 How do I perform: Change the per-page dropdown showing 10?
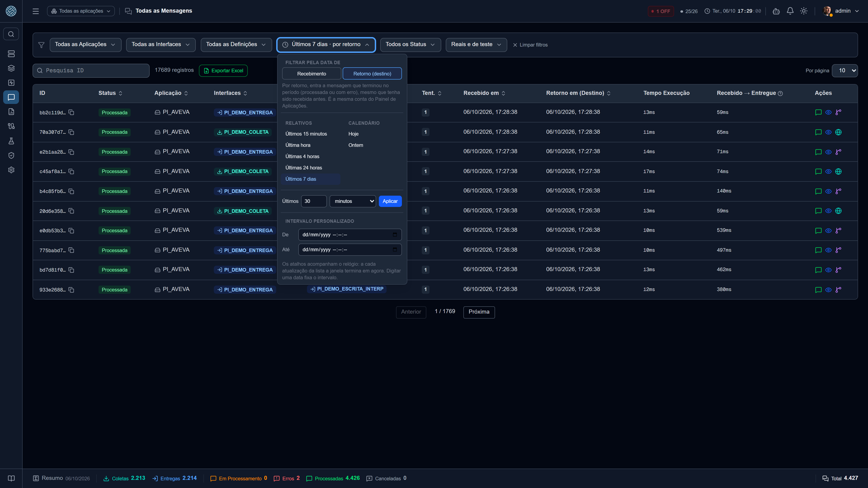[844, 70]
